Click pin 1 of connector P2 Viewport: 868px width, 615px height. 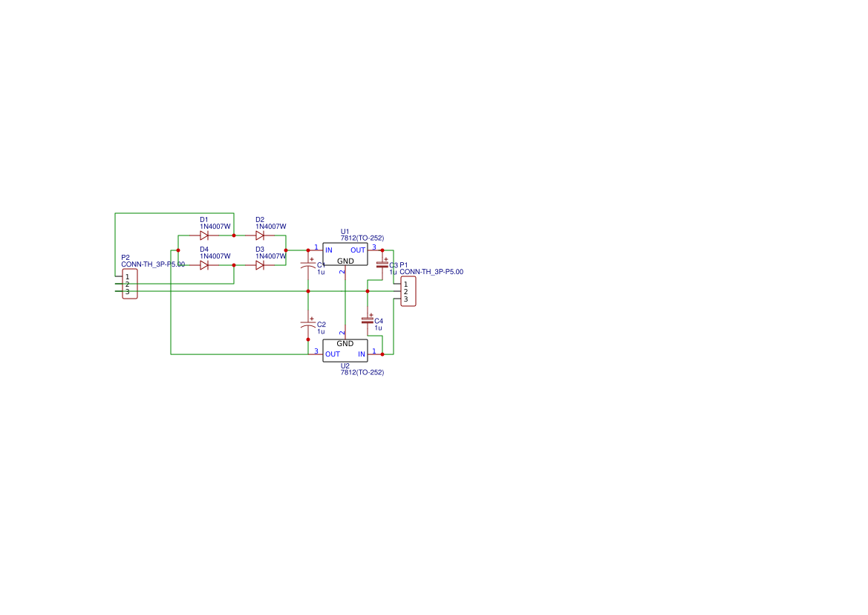[127, 277]
